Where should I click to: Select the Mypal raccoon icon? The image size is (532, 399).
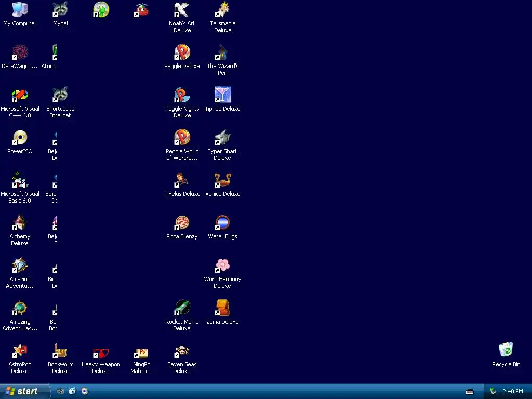coord(60,9)
